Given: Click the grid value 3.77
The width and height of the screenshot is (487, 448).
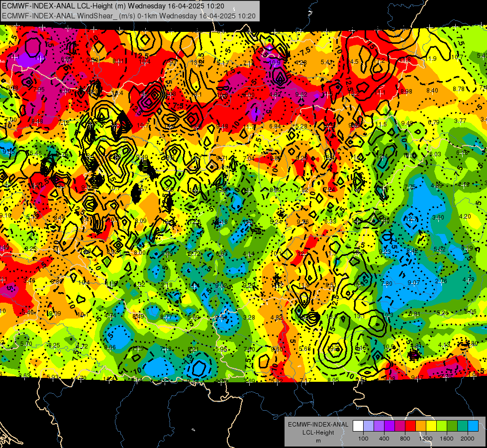Looking at the screenshot, I should point(460,121).
